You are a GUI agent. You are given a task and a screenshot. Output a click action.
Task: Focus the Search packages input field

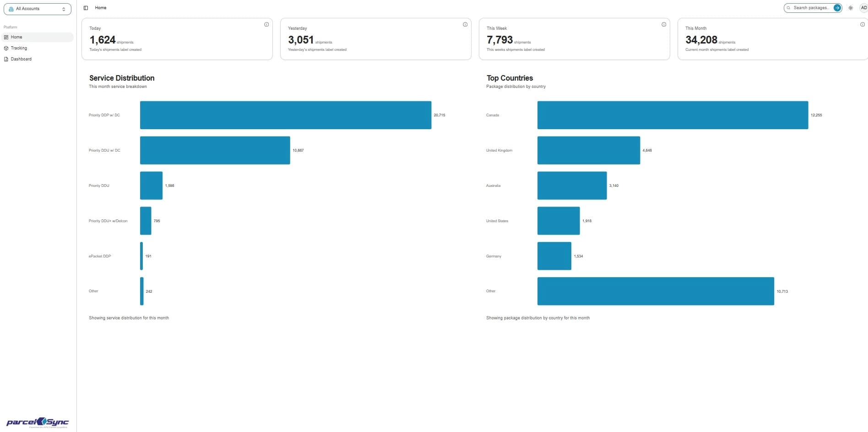click(x=810, y=8)
